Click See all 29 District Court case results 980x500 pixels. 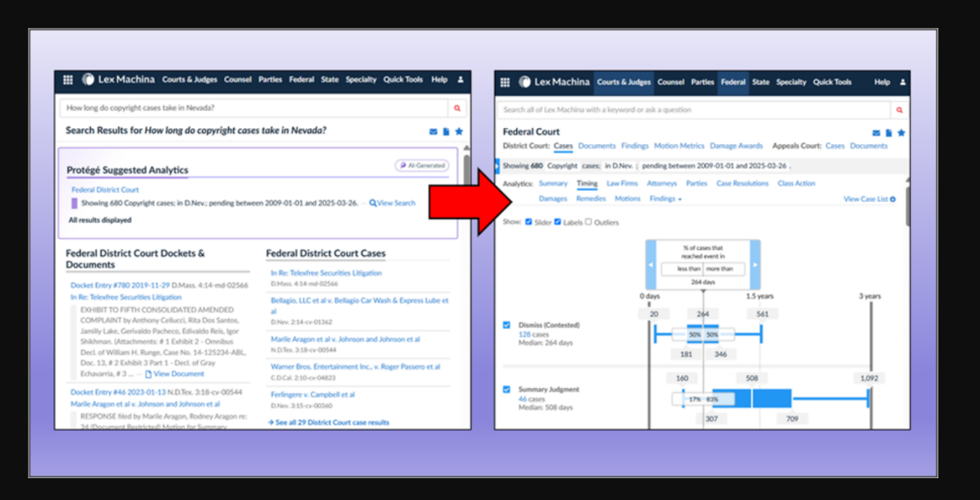pyautogui.click(x=329, y=422)
